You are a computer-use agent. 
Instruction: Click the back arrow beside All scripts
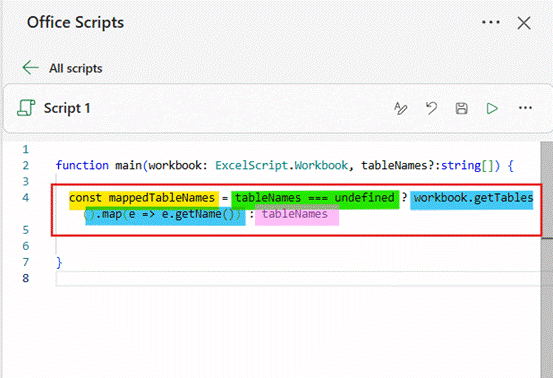[x=30, y=67]
